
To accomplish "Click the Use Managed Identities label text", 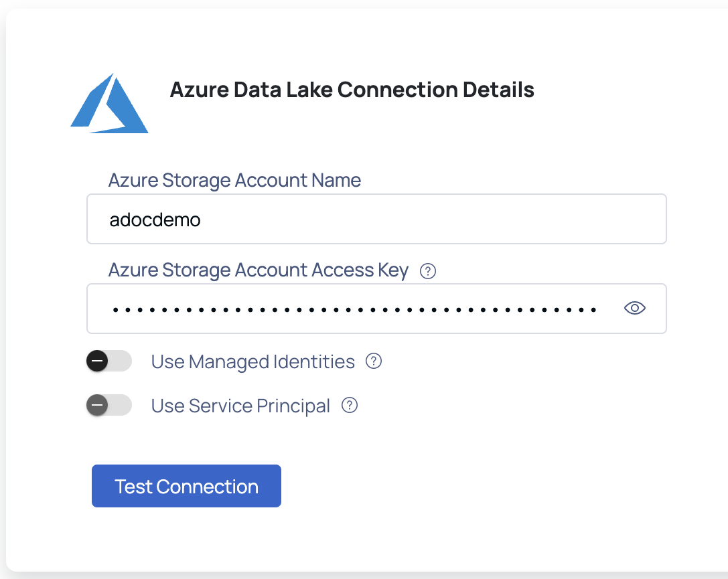I will (x=253, y=361).
